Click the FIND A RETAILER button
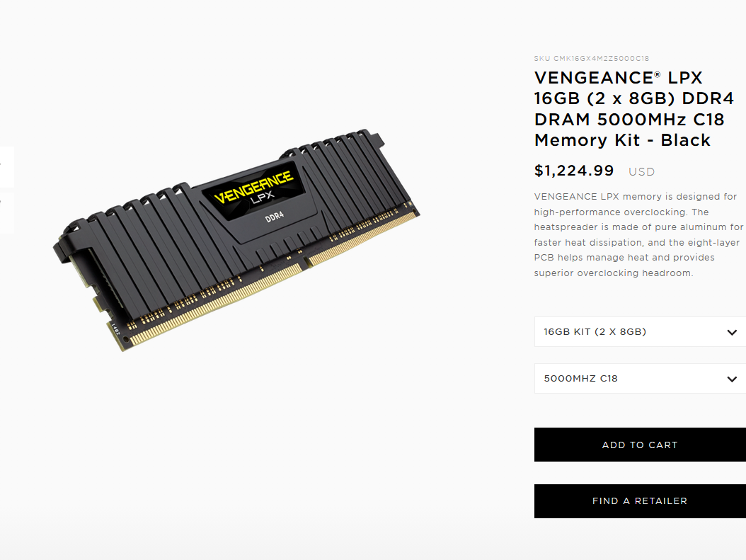This screenshot has width=746, height=560. [x=640, y=501]
